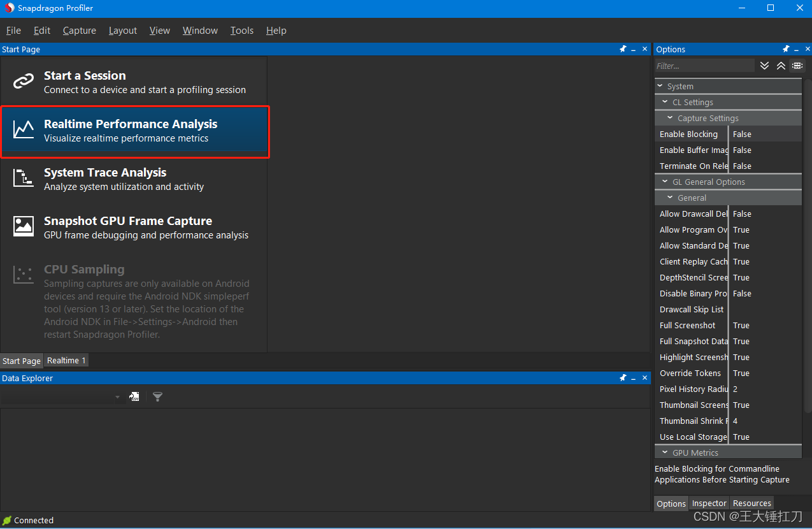The image size is (812, 529).
Task: Collapse the Capture Settings section
Action: pos(670,118)
